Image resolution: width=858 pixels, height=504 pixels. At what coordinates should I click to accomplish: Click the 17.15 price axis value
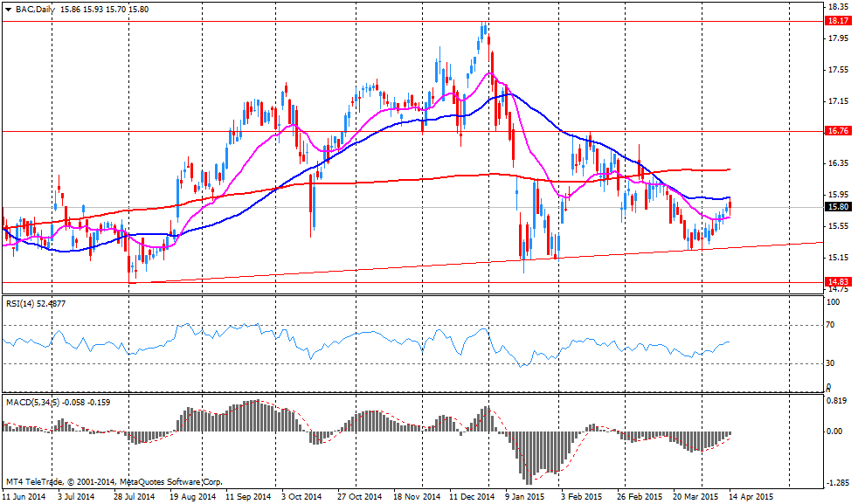point(838,101)
